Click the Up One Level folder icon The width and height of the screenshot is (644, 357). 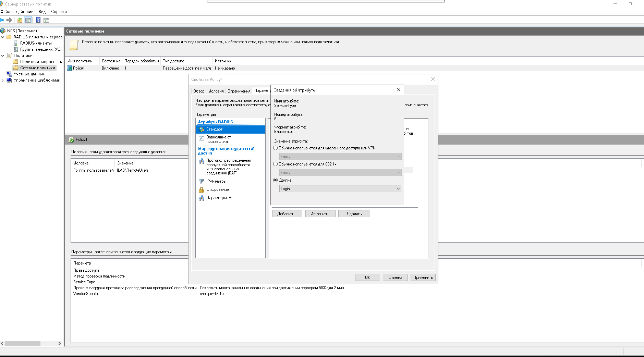pos(20,20)
